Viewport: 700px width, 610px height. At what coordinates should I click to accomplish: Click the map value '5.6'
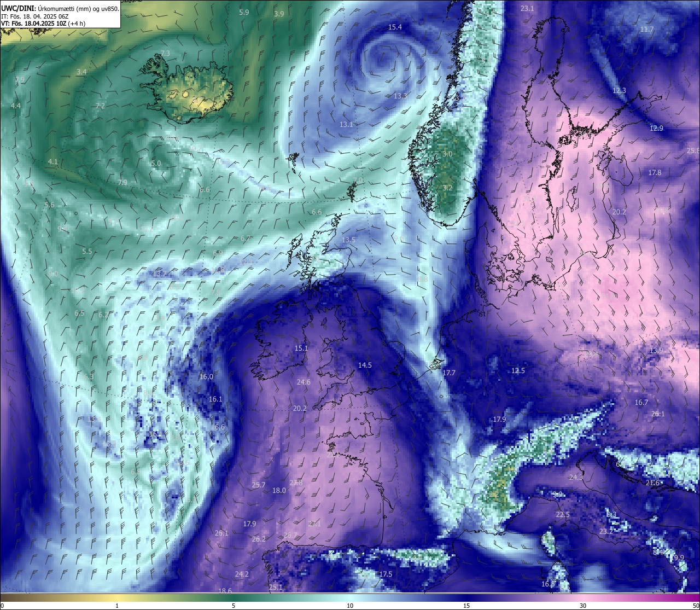[x=49, y=205]
